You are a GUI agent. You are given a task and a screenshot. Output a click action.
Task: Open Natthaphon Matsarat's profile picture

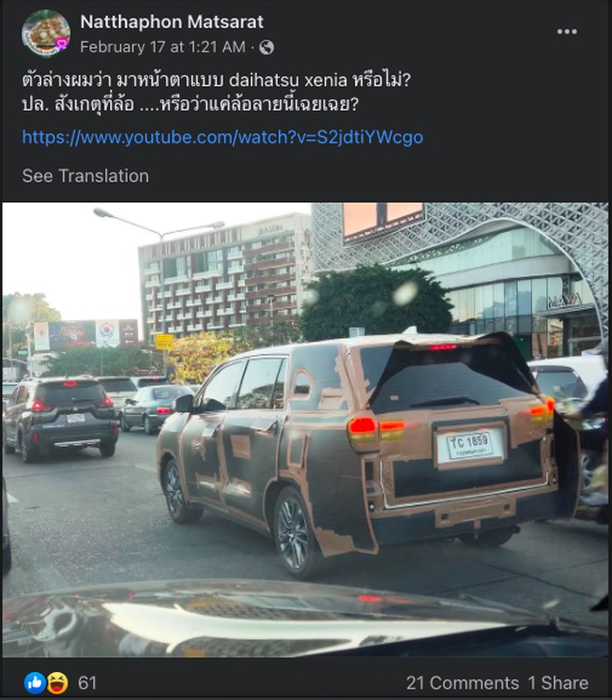46,33
